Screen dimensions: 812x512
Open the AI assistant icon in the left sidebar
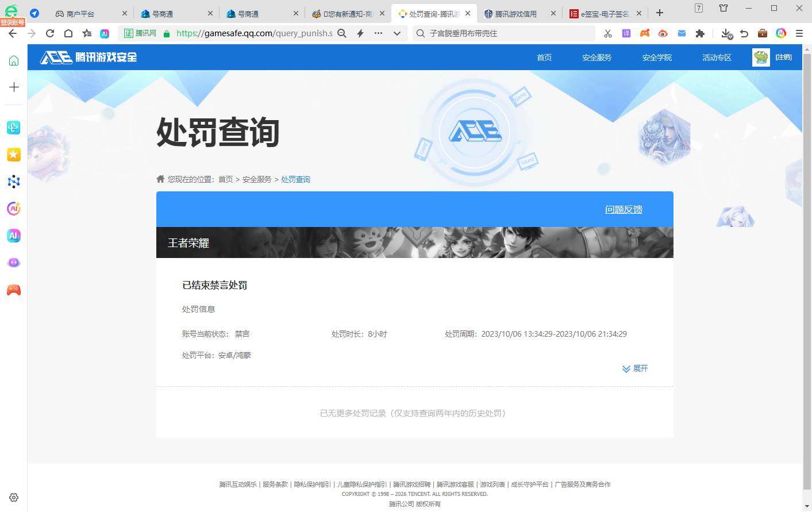(x=13, y=236)
